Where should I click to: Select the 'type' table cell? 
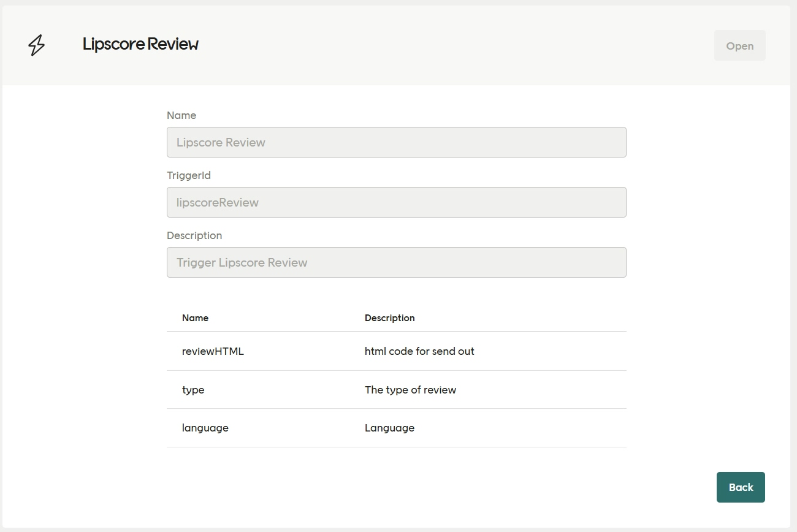[193, 390]
